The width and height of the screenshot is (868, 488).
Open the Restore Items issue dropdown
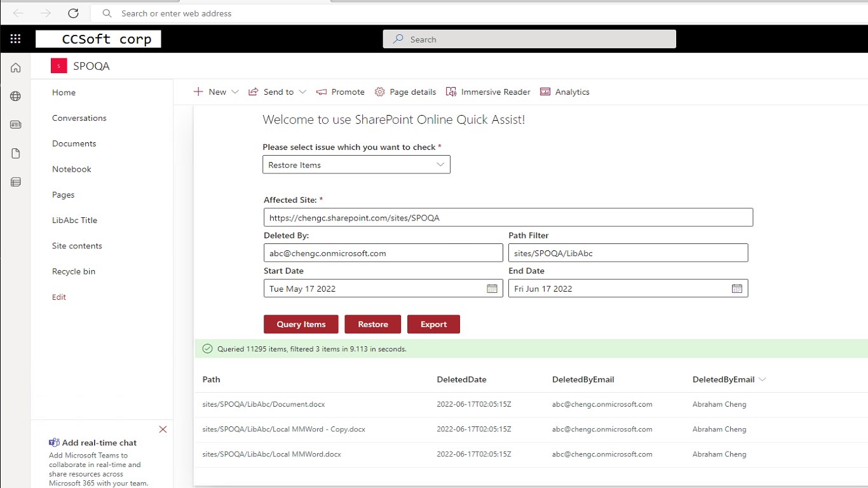(356, 165)
